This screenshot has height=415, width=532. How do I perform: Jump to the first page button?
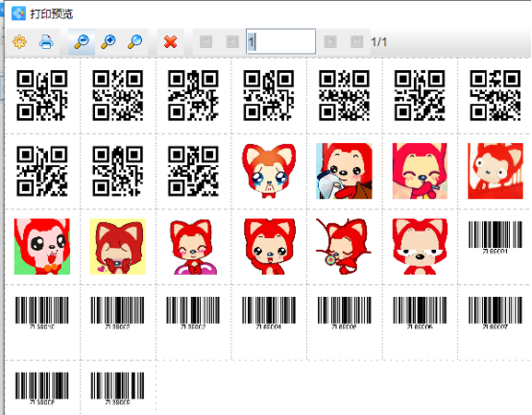tap(206, 41)
